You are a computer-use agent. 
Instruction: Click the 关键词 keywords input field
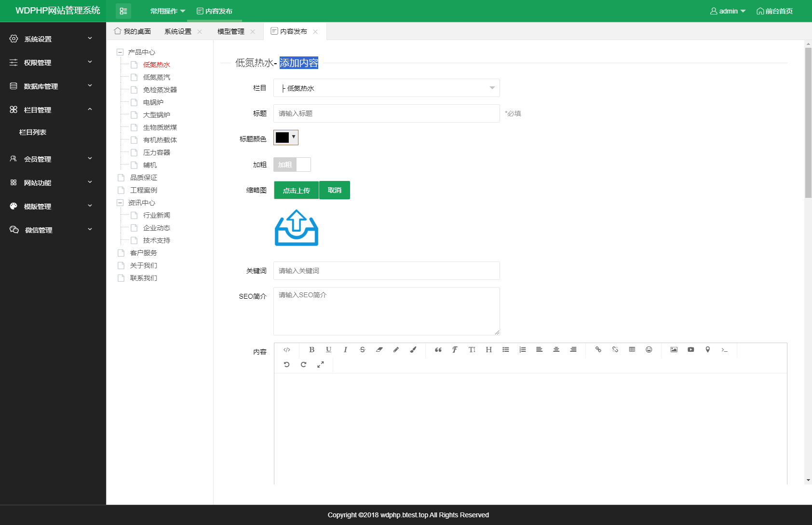click(x=387, y=271)
